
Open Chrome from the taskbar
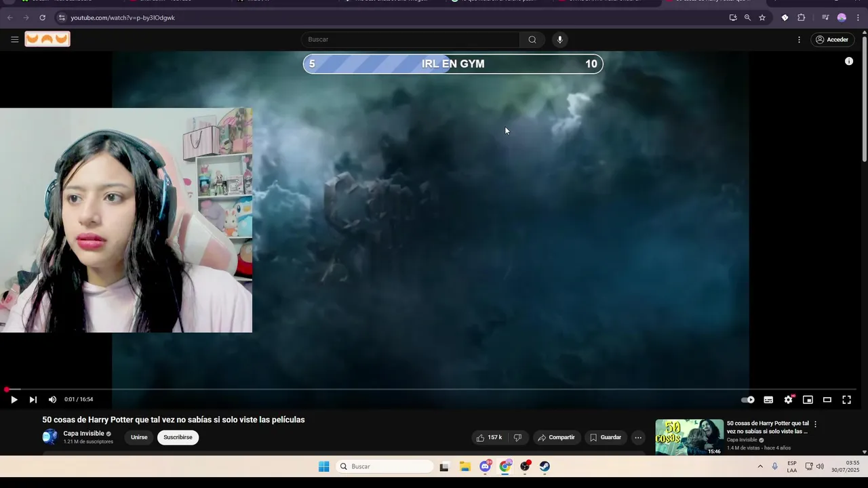505,466
